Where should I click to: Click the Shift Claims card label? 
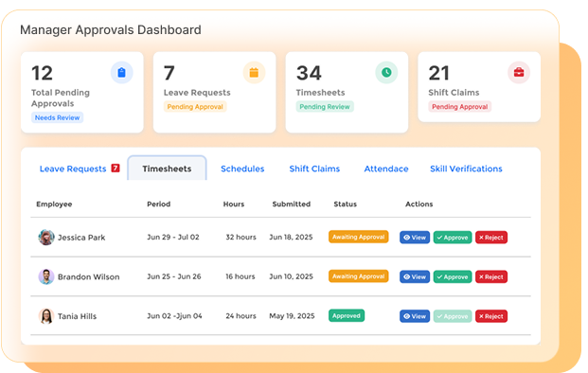coord(454,92)
